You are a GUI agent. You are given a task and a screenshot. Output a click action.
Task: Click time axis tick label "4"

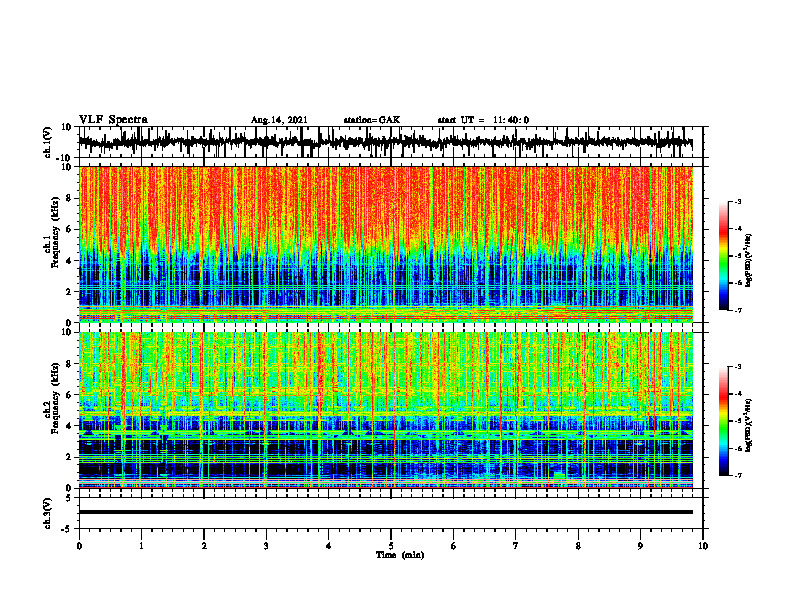pos(329,546)
